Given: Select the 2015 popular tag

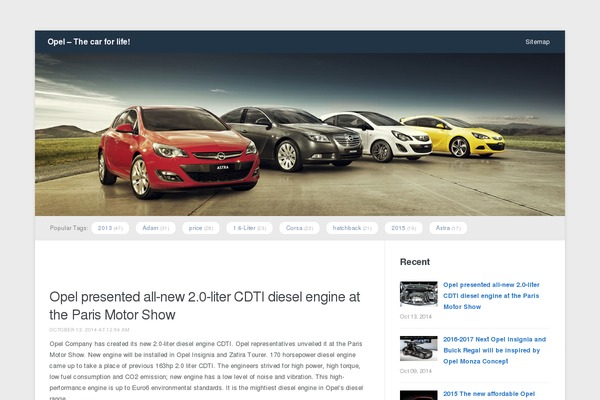Looking at the screenshot, I should coord(403,228).
